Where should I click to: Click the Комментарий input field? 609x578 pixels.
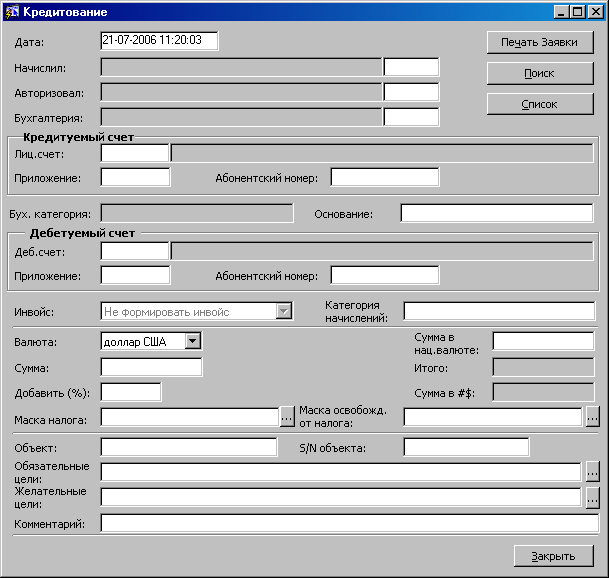tap(350, 523)
